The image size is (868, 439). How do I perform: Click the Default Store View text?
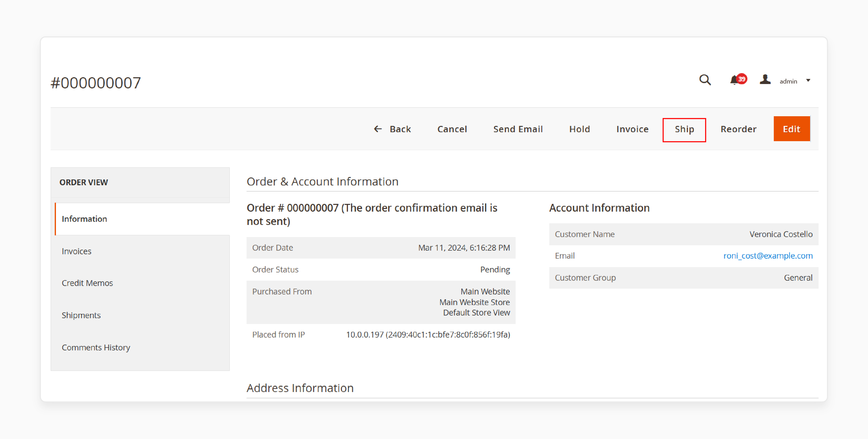(476, 313)
